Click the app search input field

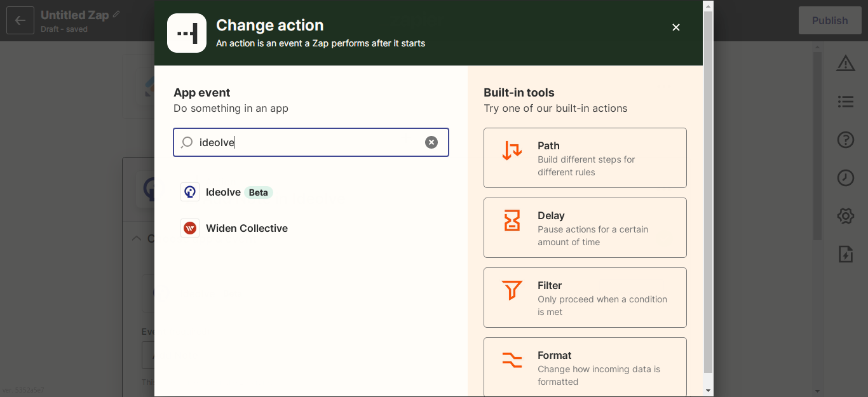click(311, 142)
